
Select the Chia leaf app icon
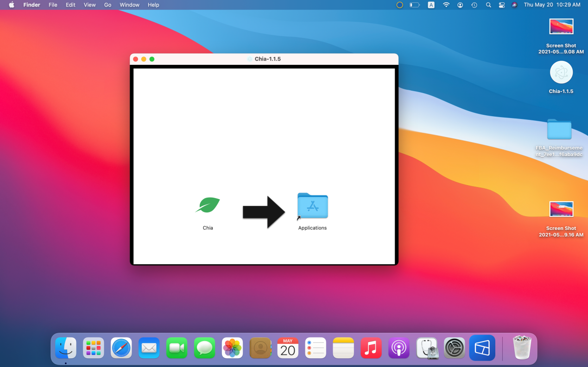[x=208, y=205]
